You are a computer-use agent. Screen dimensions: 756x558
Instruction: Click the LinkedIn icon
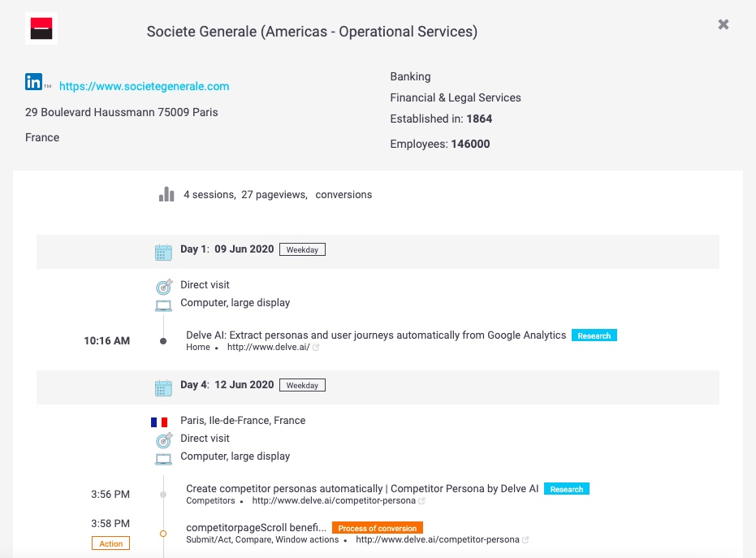[34, 82]
